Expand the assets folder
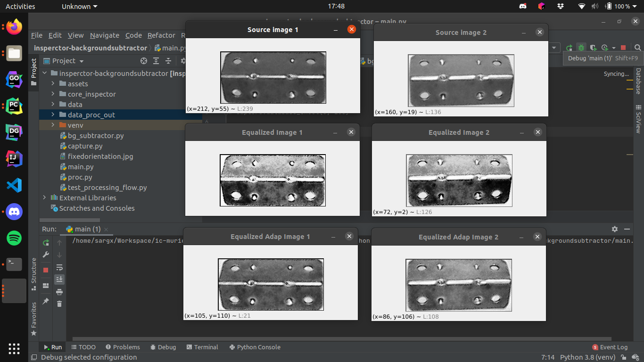 [53, 84]
